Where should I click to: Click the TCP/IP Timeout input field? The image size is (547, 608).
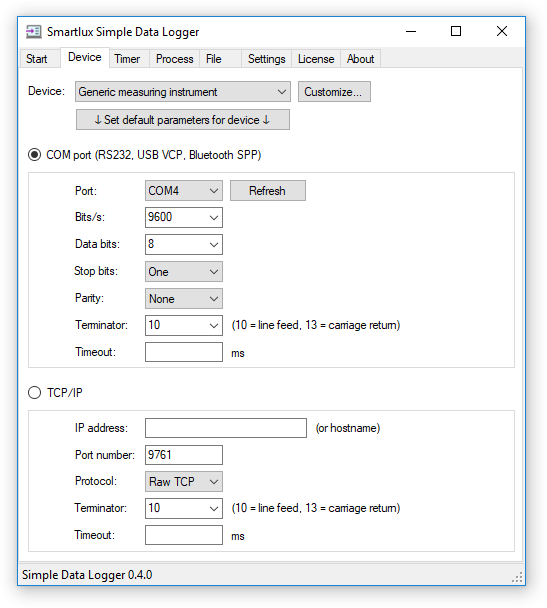[184, 535]
